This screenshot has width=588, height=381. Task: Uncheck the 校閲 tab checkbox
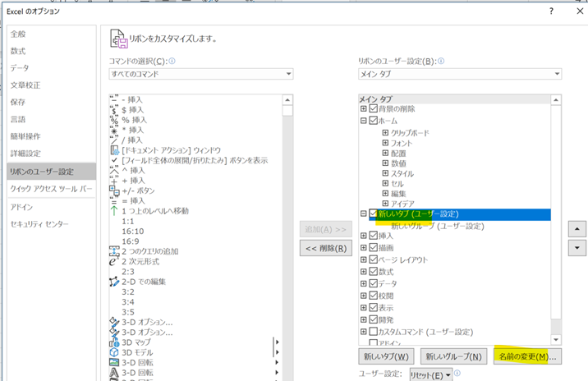[x=373, y=296]
